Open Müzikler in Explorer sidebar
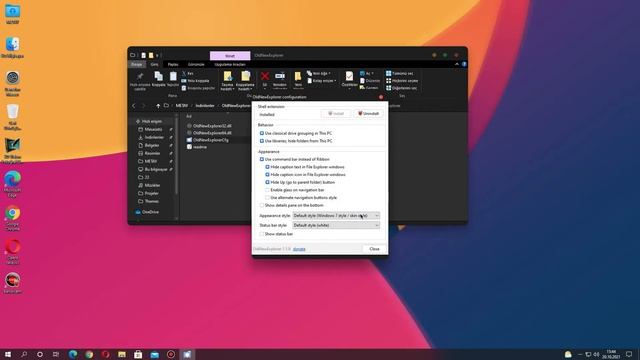The width and height of the screenshot is (640, 360). [x=152, y=185]
